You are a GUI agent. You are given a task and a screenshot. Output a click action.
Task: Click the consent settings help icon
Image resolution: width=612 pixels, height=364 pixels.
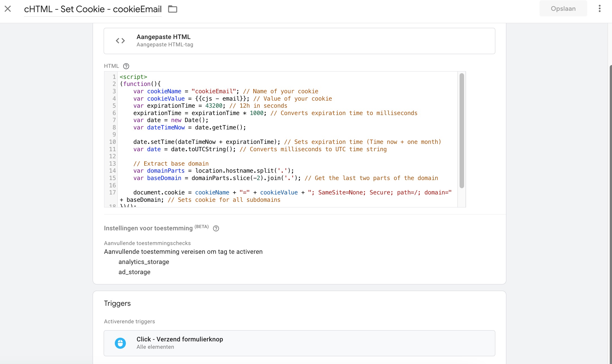coord(216,228)
